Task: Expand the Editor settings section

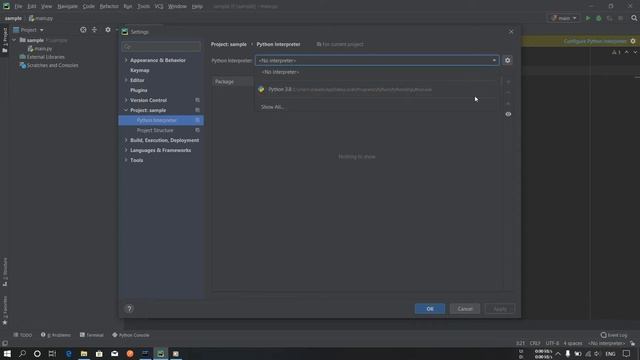Action: pos(126,80)
